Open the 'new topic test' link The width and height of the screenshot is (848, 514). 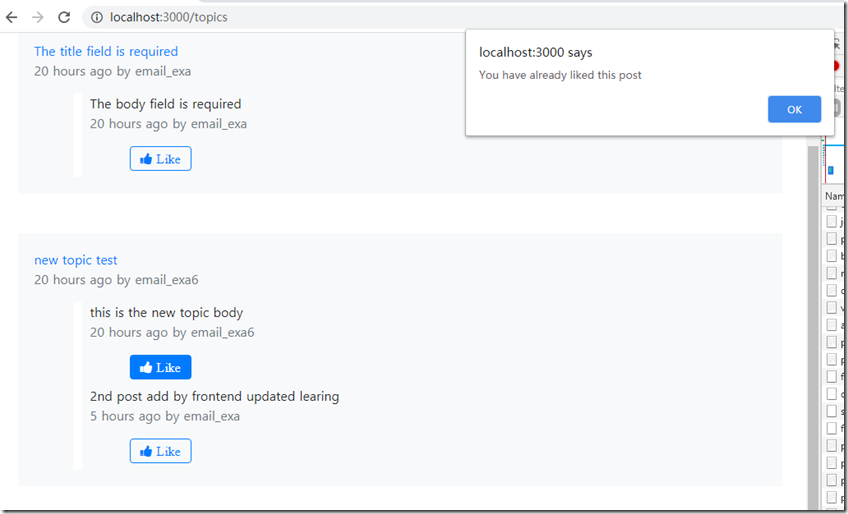(76, 260)
